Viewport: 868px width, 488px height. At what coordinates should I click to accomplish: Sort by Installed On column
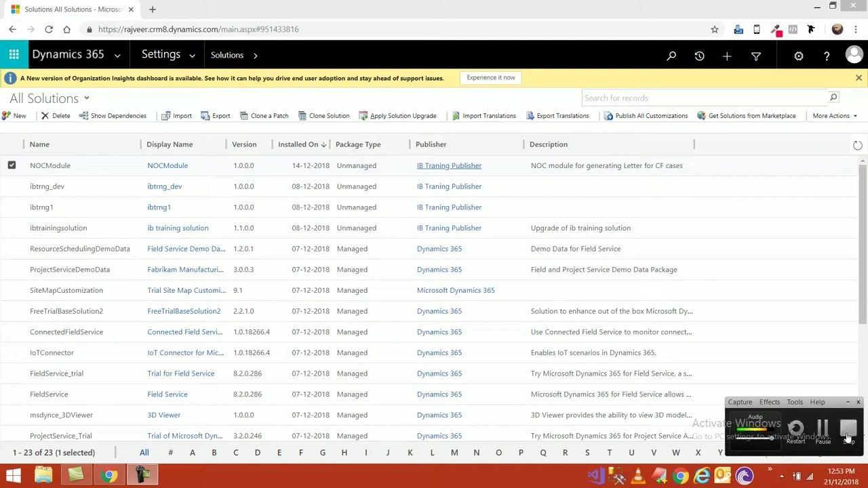pyautogui.click(x=302, y=144)
